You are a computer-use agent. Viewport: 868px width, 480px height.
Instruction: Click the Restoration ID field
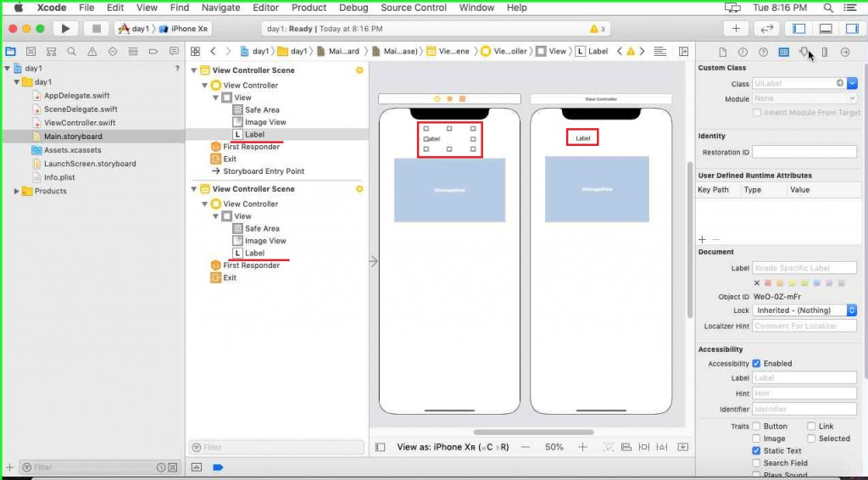(x=804, y=153)
